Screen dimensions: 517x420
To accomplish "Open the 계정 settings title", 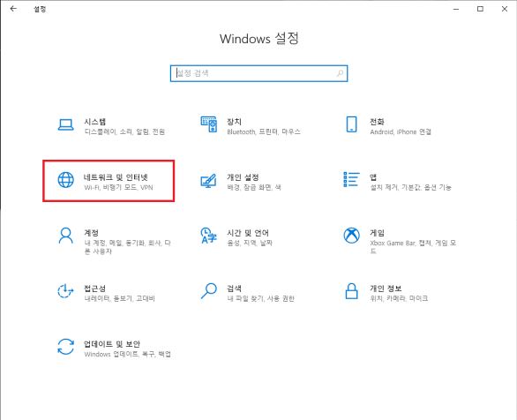I will (x=92, y=233).
